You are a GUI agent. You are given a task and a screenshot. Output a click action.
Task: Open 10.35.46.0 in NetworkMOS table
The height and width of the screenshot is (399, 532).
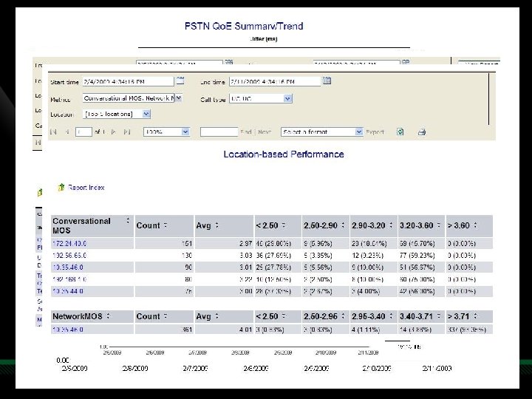coord(68,330)
